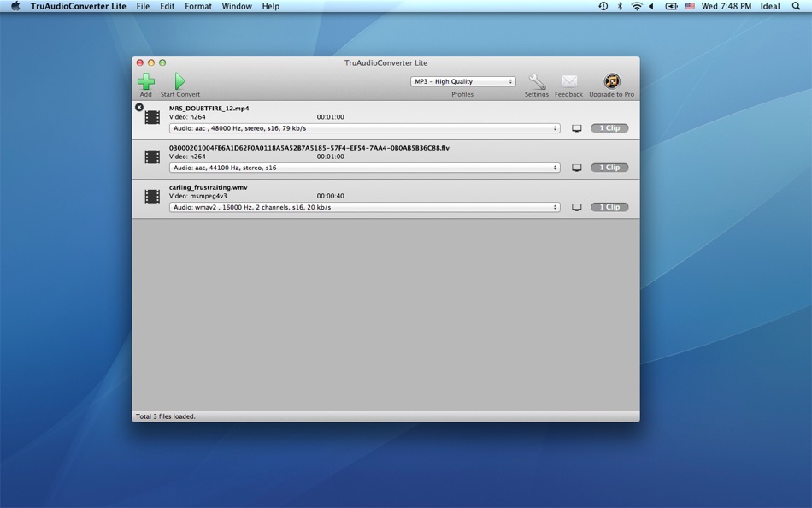Click the Wed 7:48 PM clock
Screen dimensions: 812x508
[726, 6]
